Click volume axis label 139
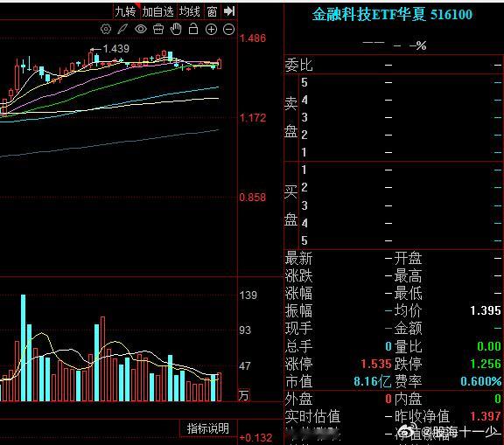The height and width of the screenshot is (445, 504). (x=248, y=295)
